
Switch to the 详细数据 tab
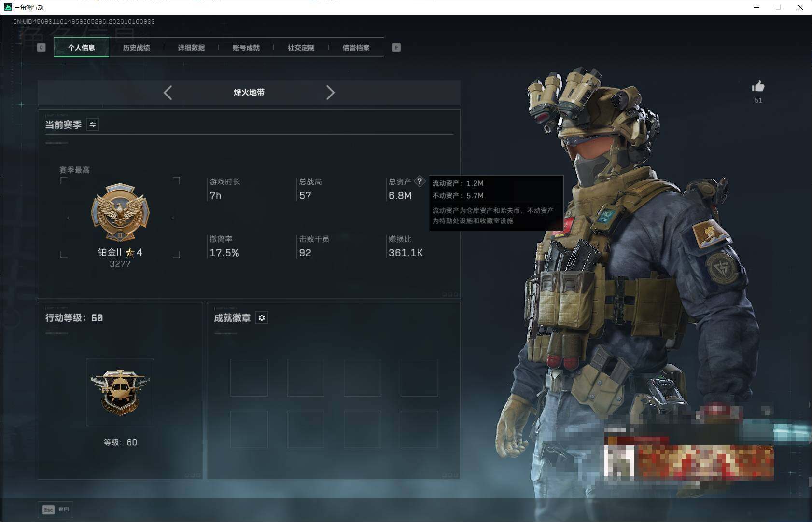pos(191,48)
